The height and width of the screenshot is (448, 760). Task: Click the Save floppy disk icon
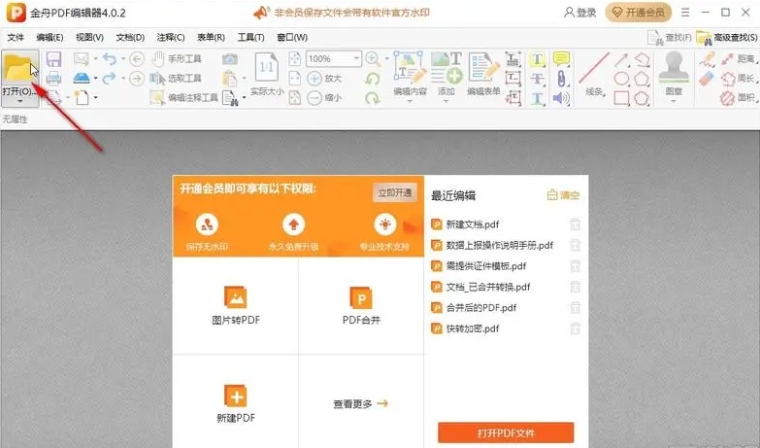click(53, 59)
